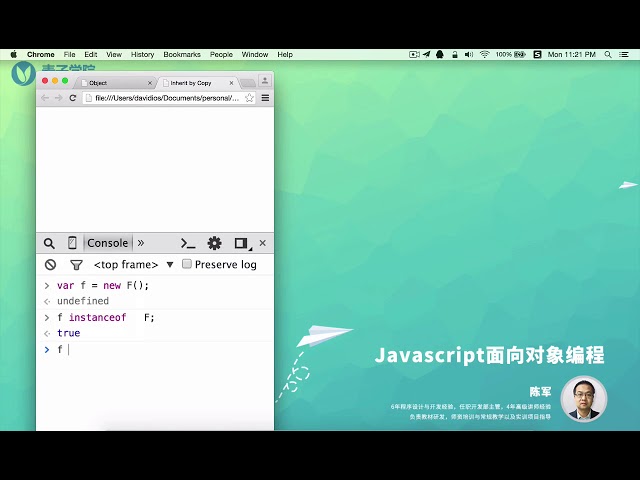Reload the current page
Image resolution: width=640 pixels, height=480 pixels.
coord(73,98)
